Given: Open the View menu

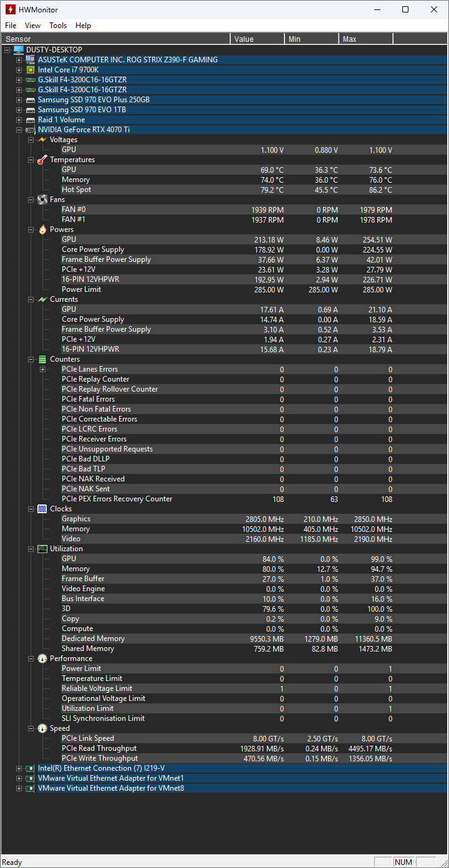Looking at the screenshot, I should (32, 26).
